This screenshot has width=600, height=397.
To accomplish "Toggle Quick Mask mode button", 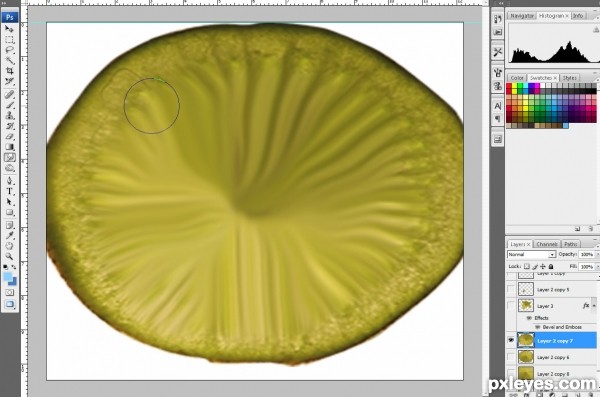I will tap(10, 292).
